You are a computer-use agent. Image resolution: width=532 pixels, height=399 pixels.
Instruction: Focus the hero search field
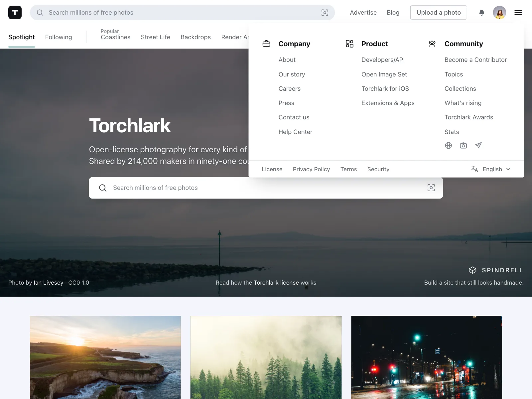[266, 188]
